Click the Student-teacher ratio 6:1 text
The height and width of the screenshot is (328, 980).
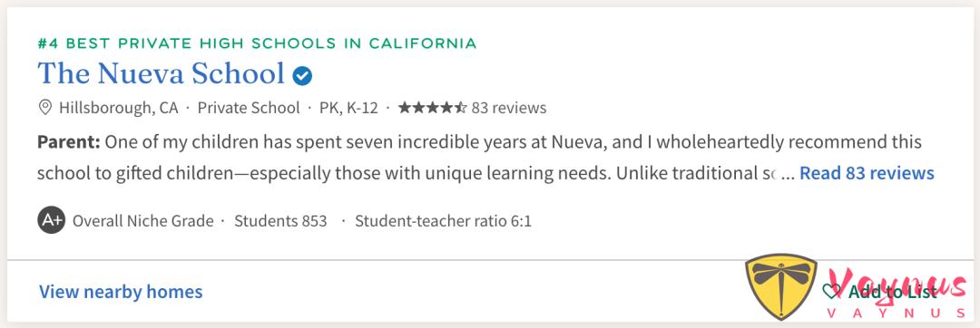[443, 221]
